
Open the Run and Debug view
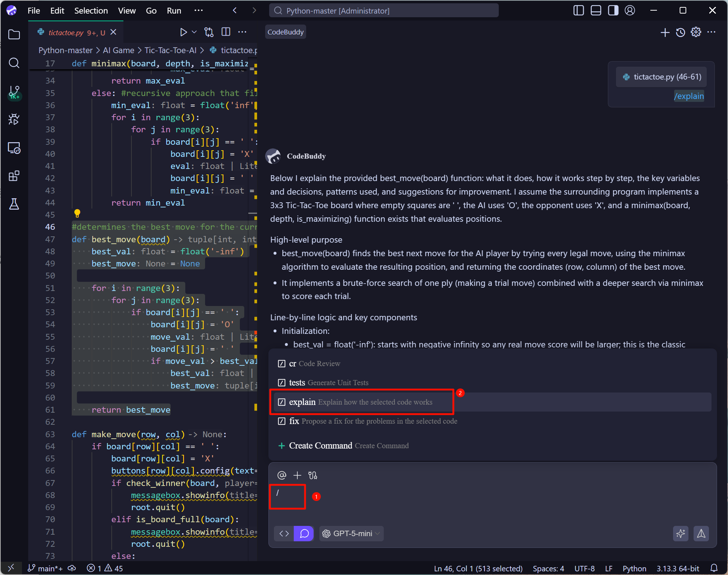(14, 119)
